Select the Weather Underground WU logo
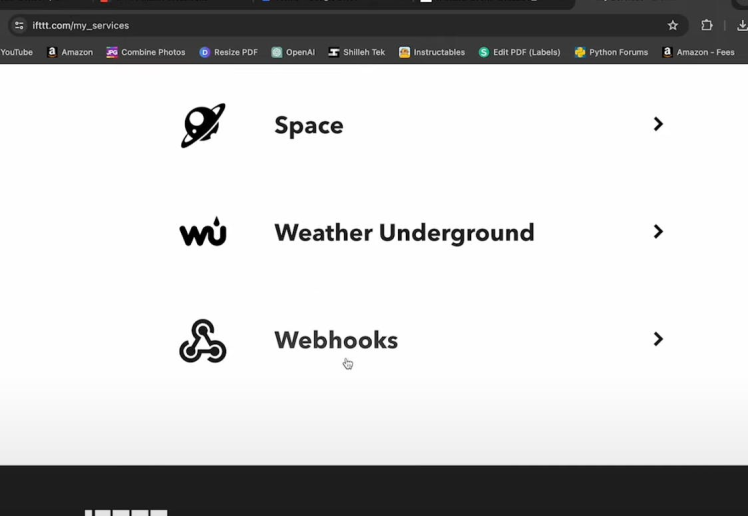Viewport: 748px width, 516px height. pos(203,232)
